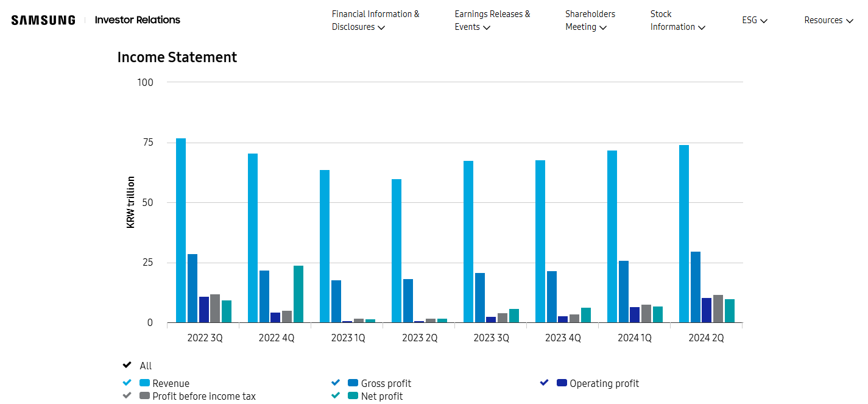Toggle the All checkbox
The image size is (868, 404).
[127, 366]
